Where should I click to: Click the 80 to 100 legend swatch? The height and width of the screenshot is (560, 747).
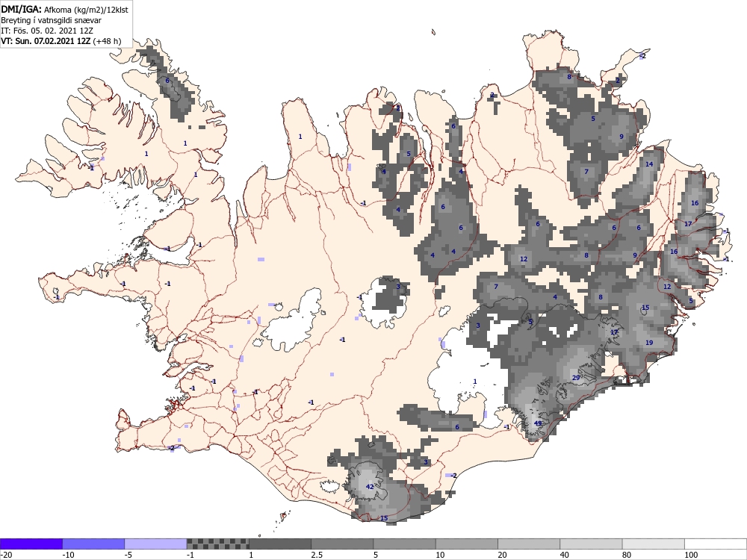point(653,544)
